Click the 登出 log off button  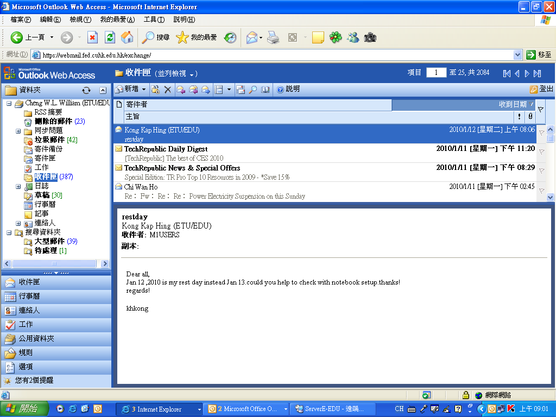click(541, 89)
